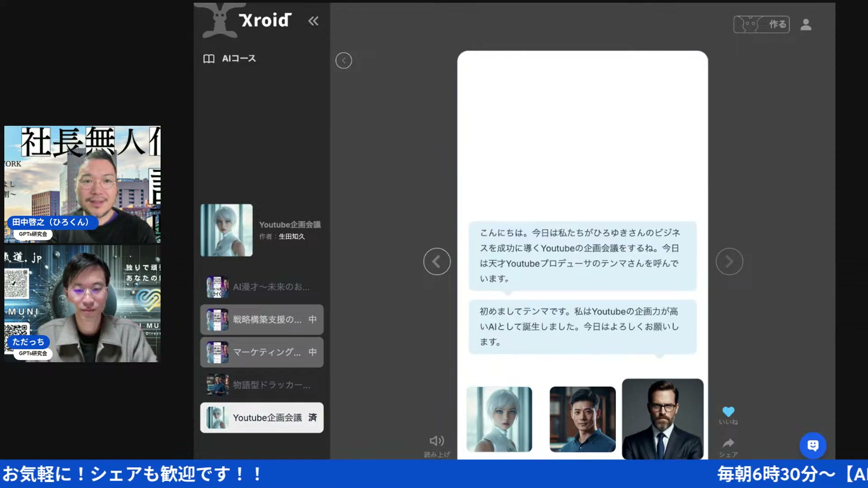
Task: Open the blue chat bubble button
Action: click(x=813, y=446)
